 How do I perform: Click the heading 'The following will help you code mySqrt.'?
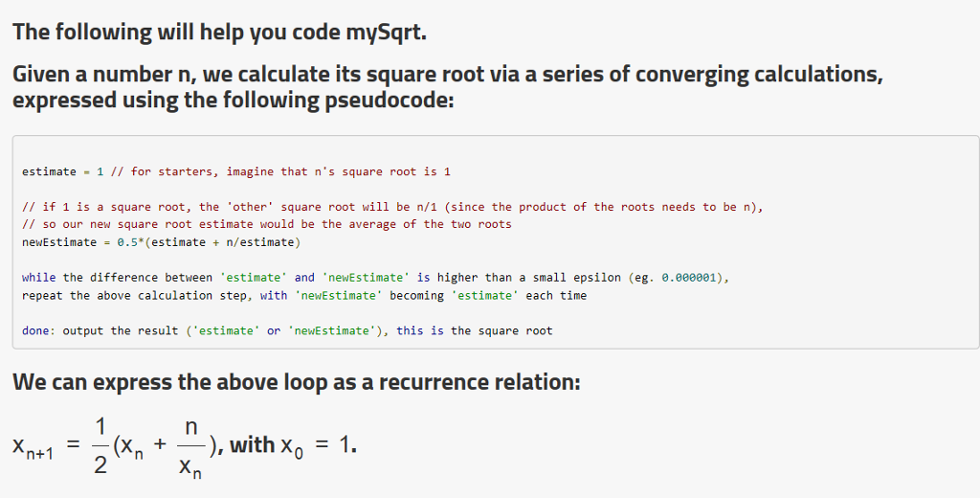point(219,32)
